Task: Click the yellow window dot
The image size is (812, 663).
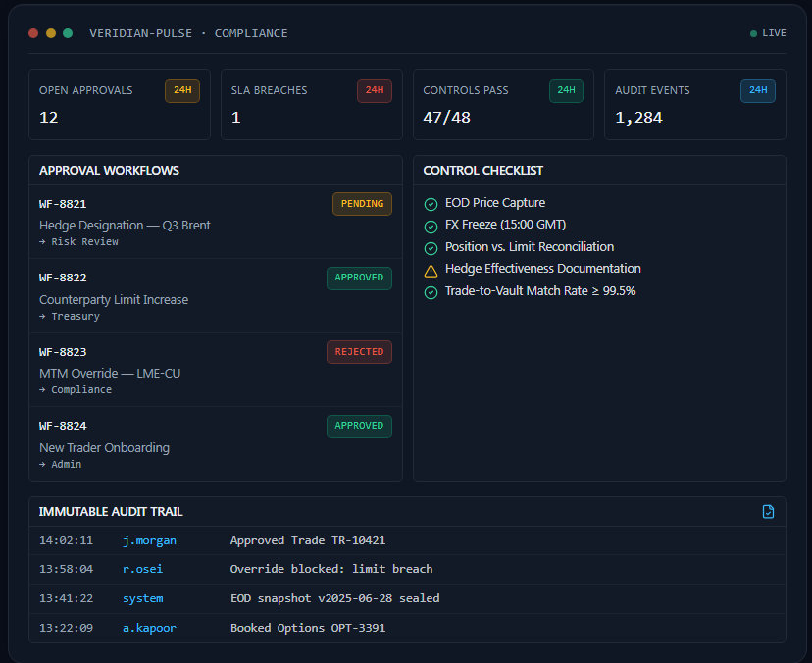Action: tap(51, 33)
